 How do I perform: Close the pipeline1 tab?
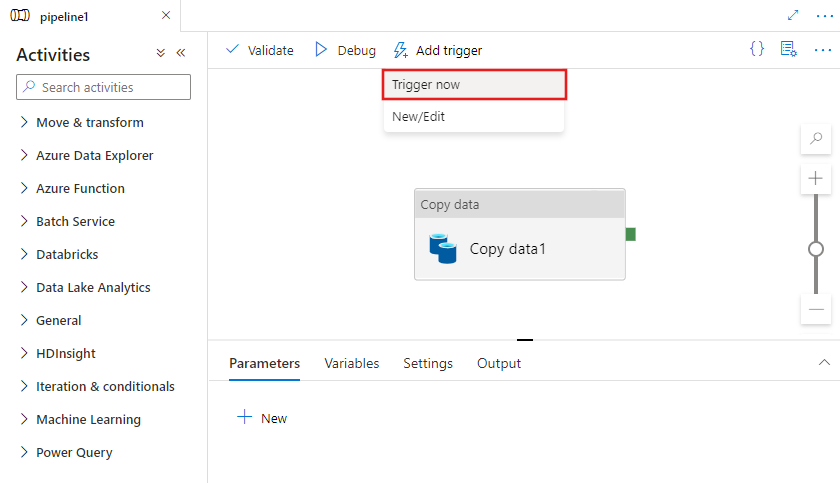coord(166,16)
